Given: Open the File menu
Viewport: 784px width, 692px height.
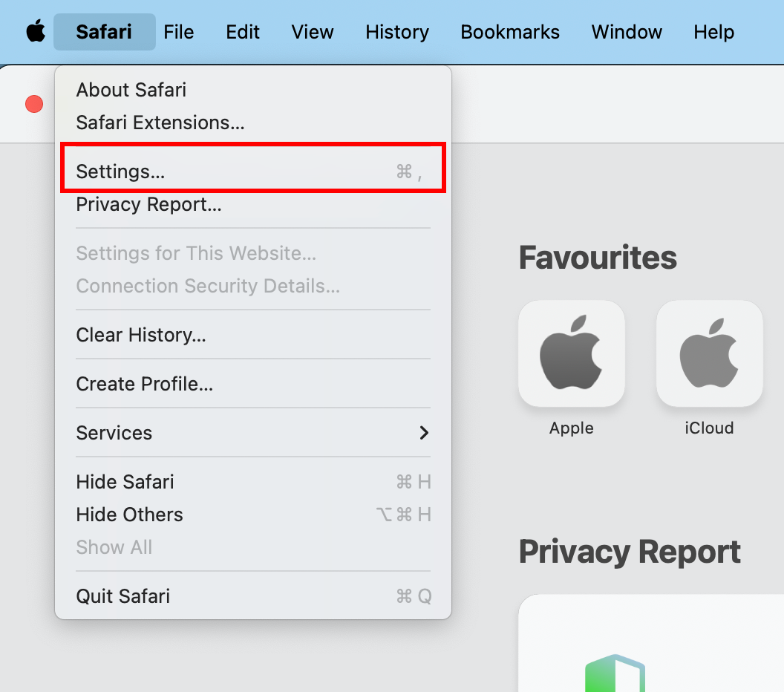Looking at the screenshot, I should coord(178,31).
